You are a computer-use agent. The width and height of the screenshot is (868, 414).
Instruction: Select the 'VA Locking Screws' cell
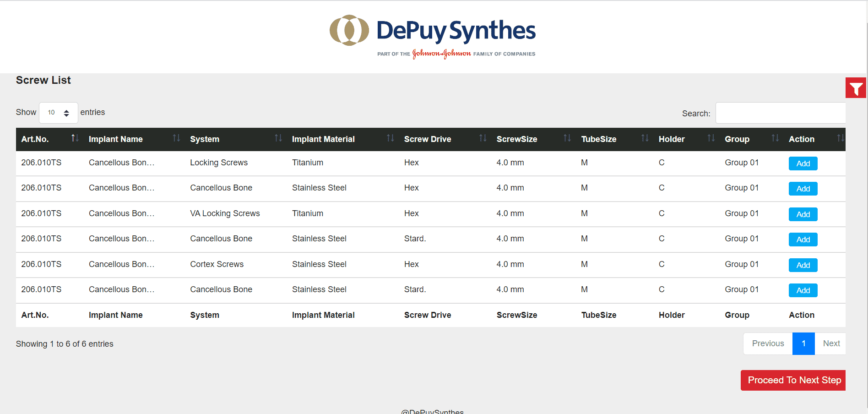[225, 213]
